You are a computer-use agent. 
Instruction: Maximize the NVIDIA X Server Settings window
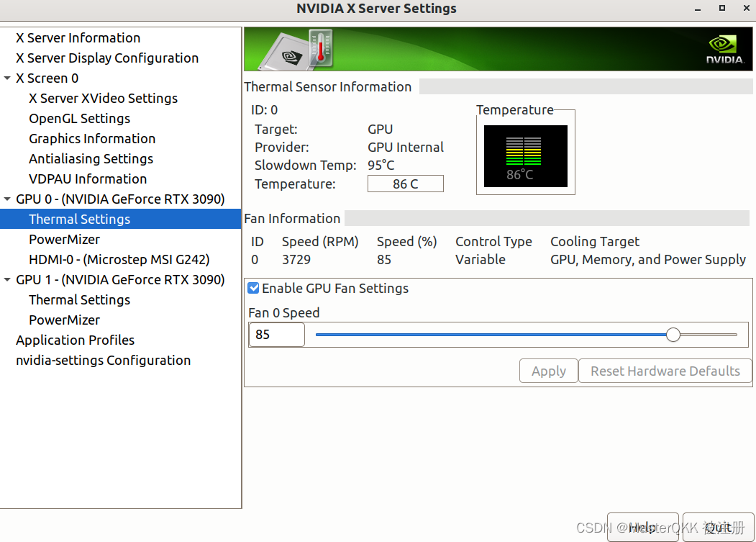point(721,8)
